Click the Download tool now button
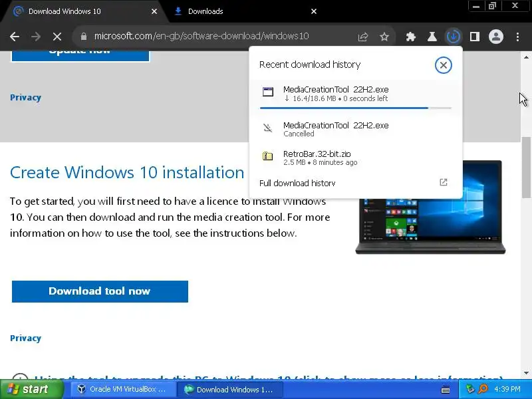Screen dimensions: 532x399 click(x=100, y=291)
